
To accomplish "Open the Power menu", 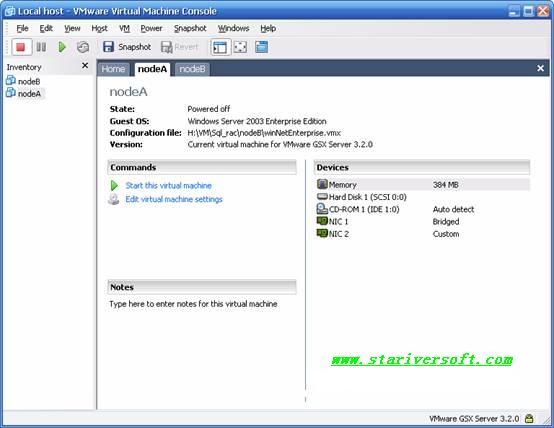I will tap(151, 28).
